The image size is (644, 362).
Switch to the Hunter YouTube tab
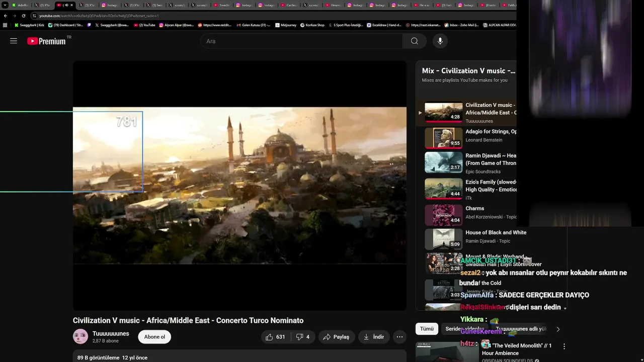[489, 5]
